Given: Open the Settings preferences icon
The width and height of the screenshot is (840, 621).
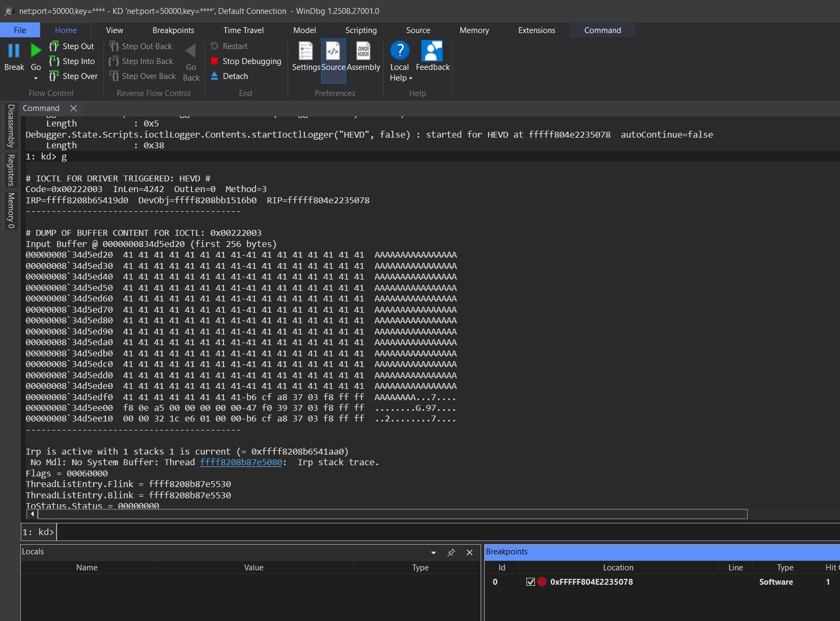Looking at the screenshot, I should pyautogui.click(x=306, y=51).
